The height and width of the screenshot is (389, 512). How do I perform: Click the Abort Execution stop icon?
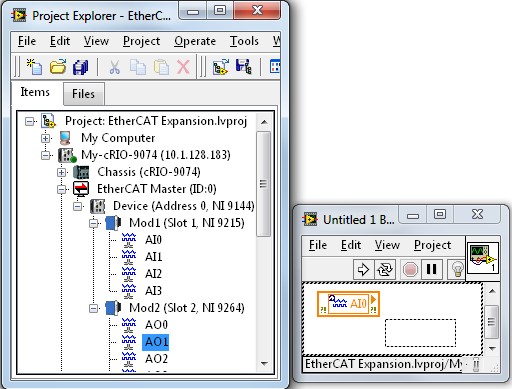[410, 269]
